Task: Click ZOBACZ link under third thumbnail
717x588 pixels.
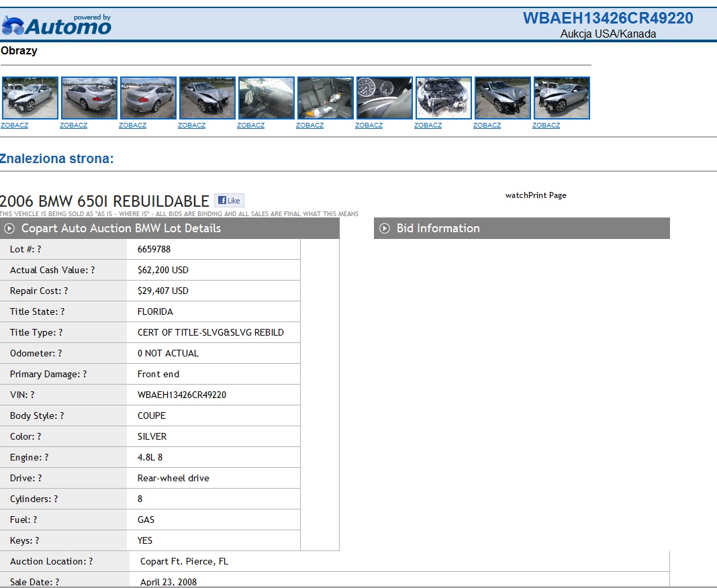Action: pos(133,126)
